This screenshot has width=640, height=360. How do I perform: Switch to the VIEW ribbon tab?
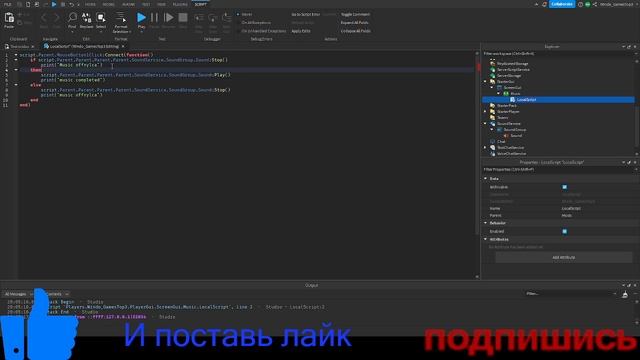click(162, 4)
